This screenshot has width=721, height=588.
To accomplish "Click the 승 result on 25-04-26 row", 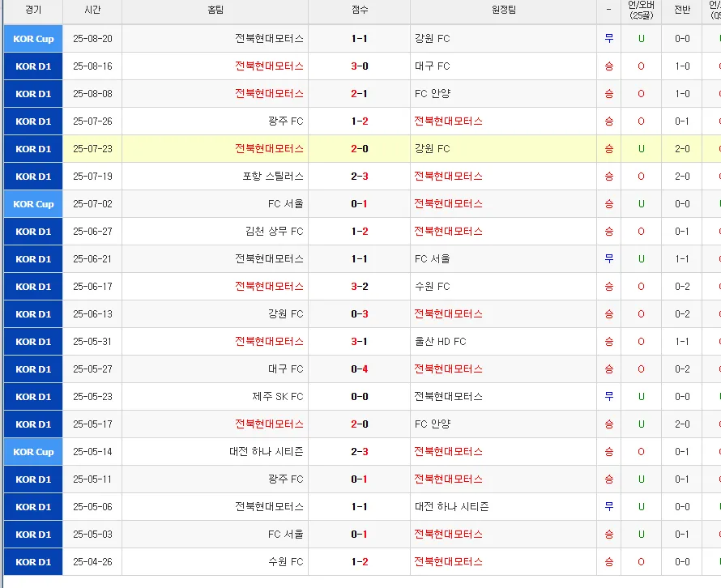I will coord(609,562).
